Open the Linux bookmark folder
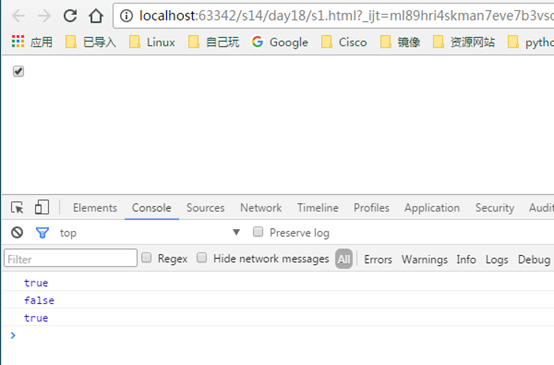This screenshot has height=365, width=554. (152, 42)
